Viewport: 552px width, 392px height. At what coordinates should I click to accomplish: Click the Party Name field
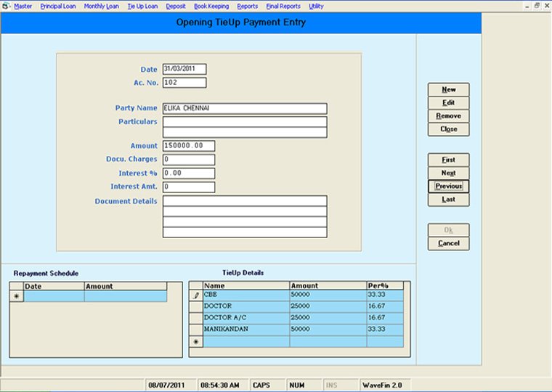click(x=244, y=108)
